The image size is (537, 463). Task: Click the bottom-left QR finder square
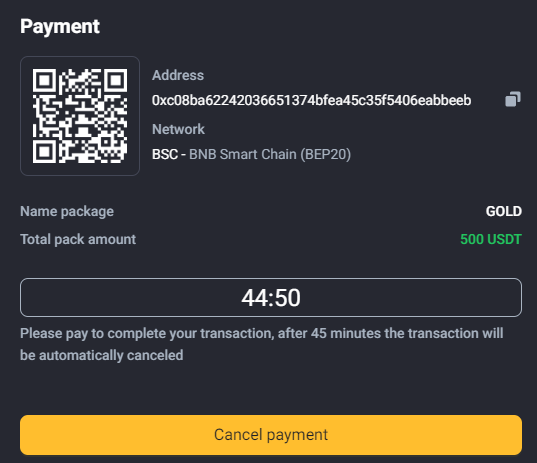coord(45,151)
